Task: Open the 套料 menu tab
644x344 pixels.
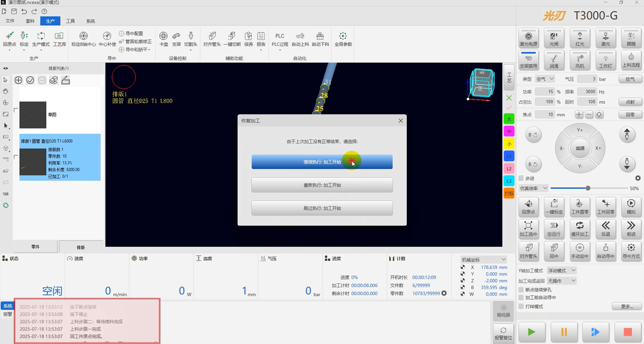Action: tap(30, 21)
